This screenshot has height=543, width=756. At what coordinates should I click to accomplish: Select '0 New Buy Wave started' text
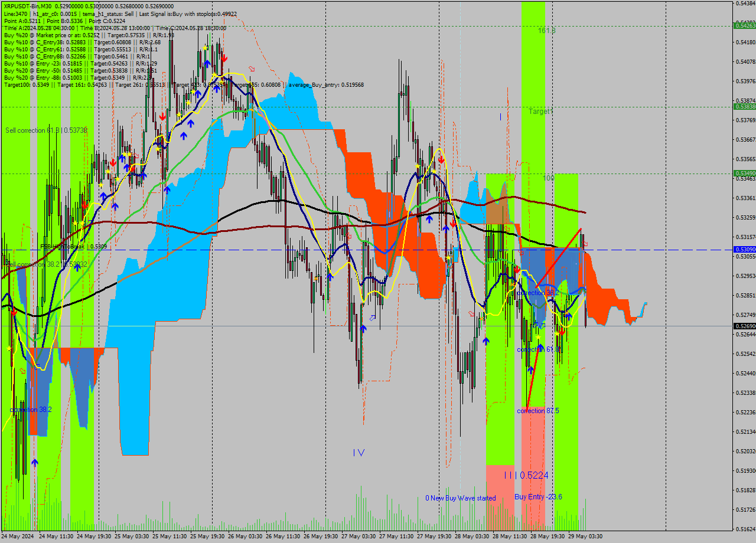pos(461,498)
